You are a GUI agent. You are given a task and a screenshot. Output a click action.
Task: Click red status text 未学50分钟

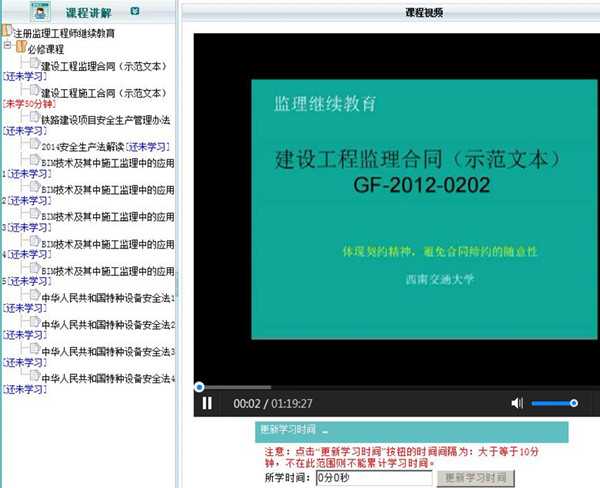[x=29, y=104]
